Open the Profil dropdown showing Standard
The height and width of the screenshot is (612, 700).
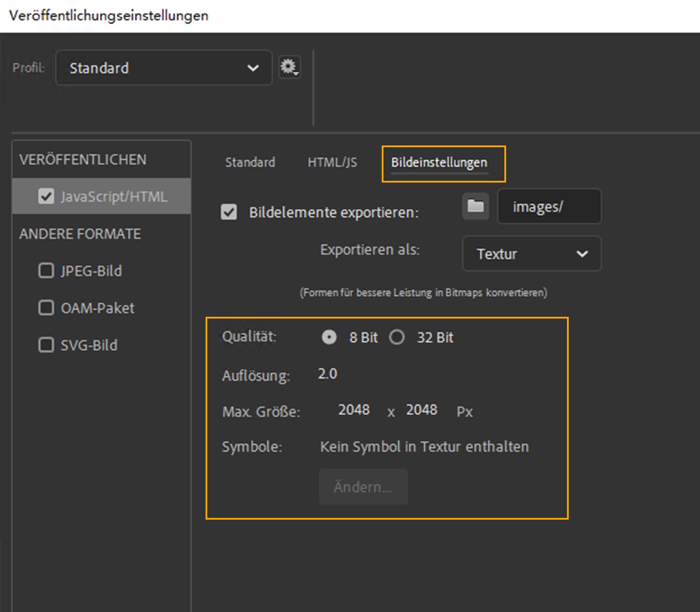coord(163,67)
